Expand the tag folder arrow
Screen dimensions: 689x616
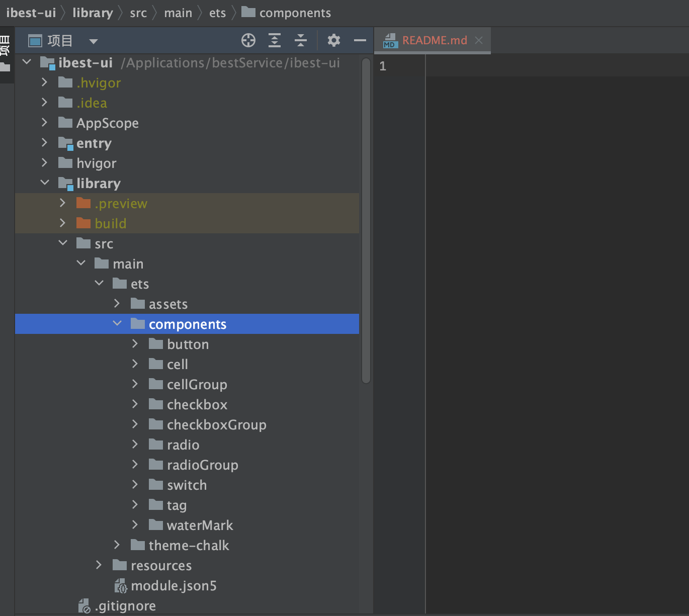pos(135,504)
